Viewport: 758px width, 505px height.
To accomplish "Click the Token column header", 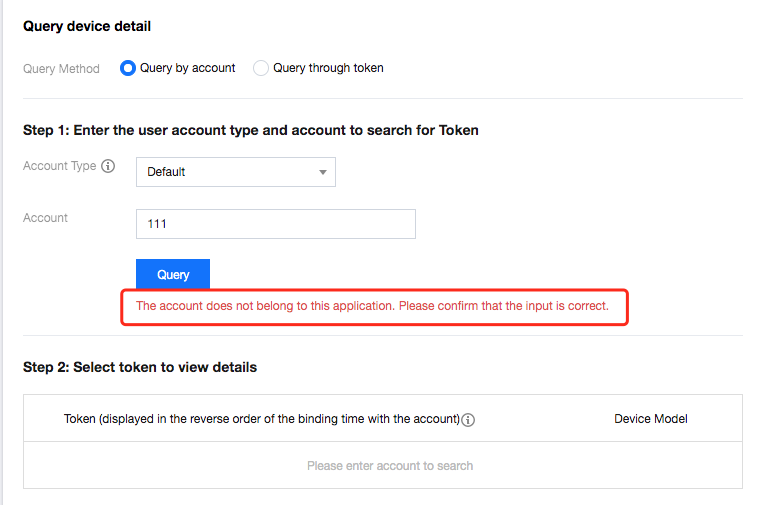I will (x=261, y=419).
